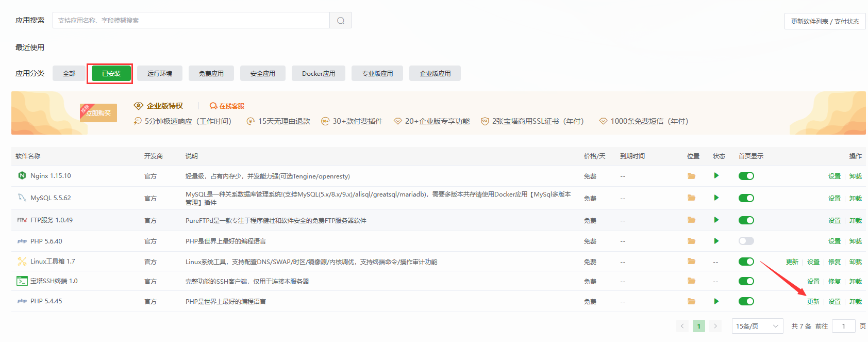Click 修复 link for Linux工具箱
The image size is (868, 342).
(834, 262)
